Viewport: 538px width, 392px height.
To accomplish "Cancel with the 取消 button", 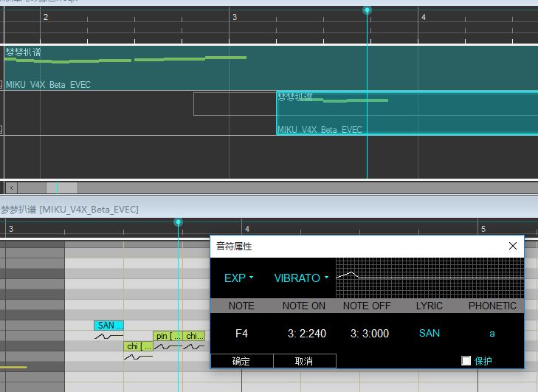I will coord(305,361).
